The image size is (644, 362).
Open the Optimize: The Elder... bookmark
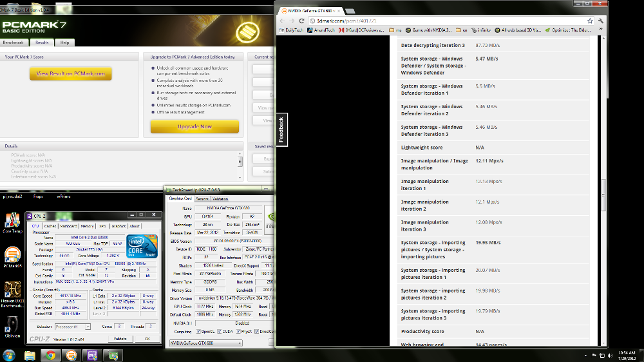point(568,30)
